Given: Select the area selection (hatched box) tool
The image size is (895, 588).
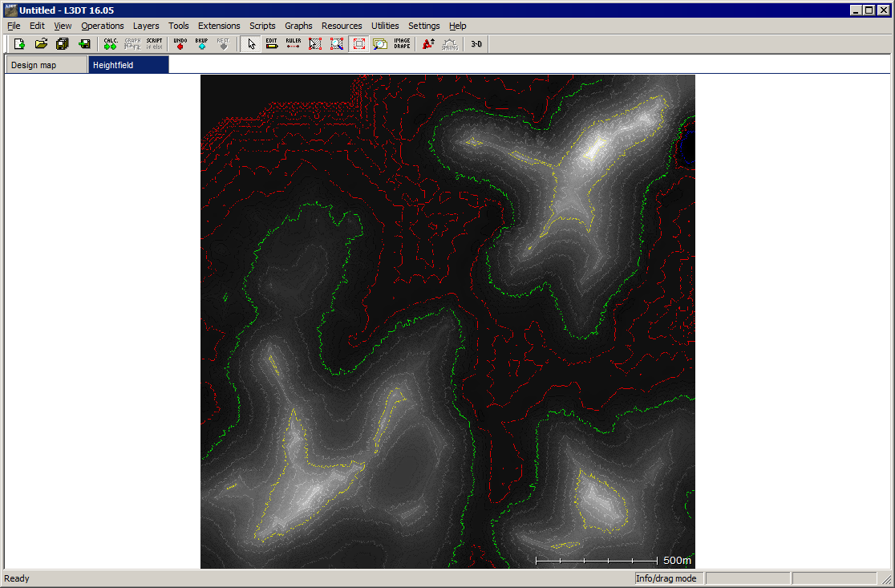Looking at the screenshot, I should 315,44.
